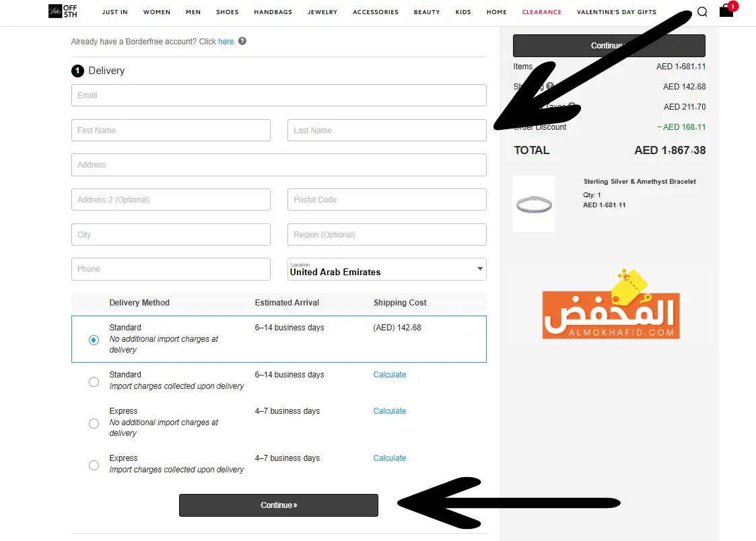This screenshot has height=541, width=756.
Task: Click Continue button below delivery methods
Action: pos(279,505)
